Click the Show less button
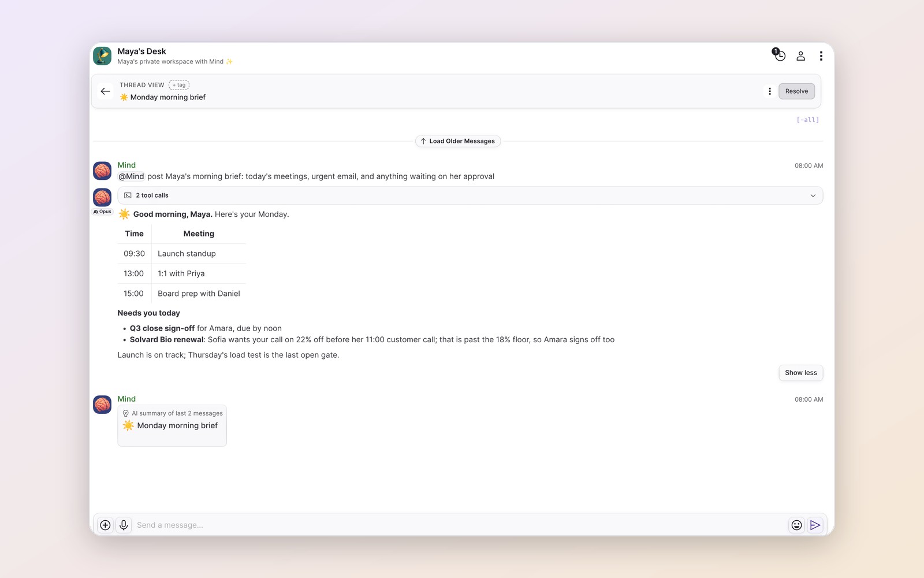The height and width of the screenshot is (578, 924). coord(800,373)
